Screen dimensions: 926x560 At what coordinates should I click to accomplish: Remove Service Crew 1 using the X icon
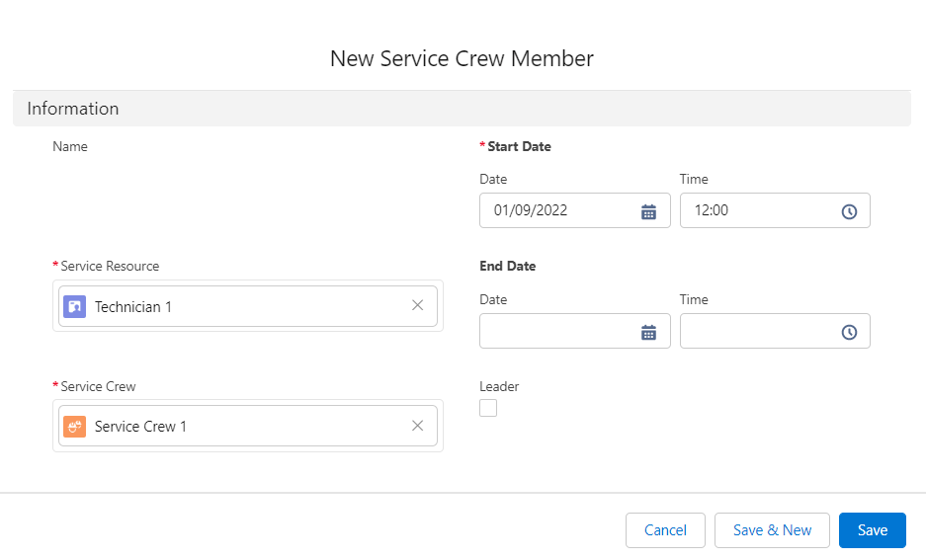point(417,426)
